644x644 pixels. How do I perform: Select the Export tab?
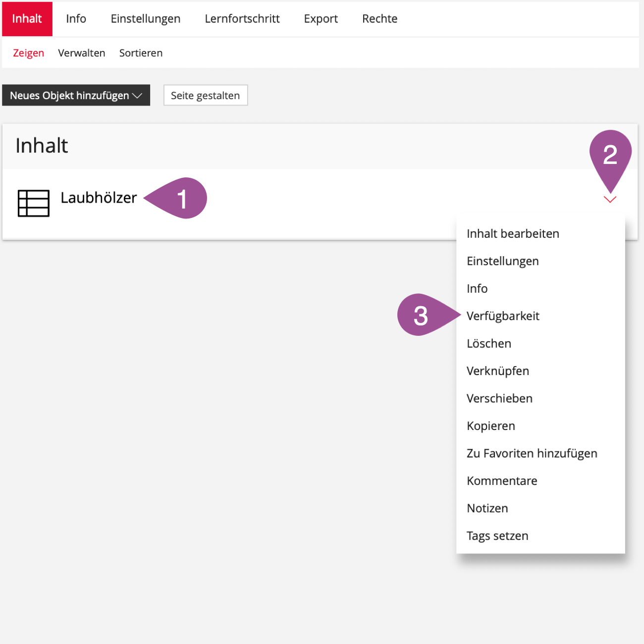[321, 19]
